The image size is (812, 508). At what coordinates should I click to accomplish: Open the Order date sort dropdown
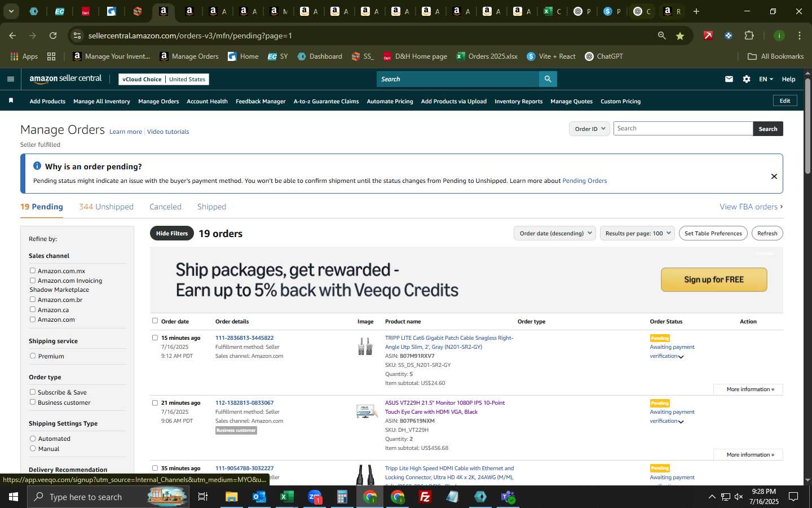555,233
